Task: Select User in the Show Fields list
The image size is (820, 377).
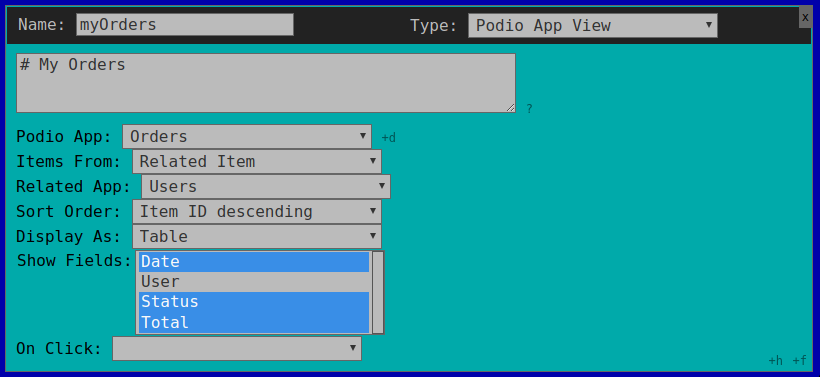Action: (254, 282)
